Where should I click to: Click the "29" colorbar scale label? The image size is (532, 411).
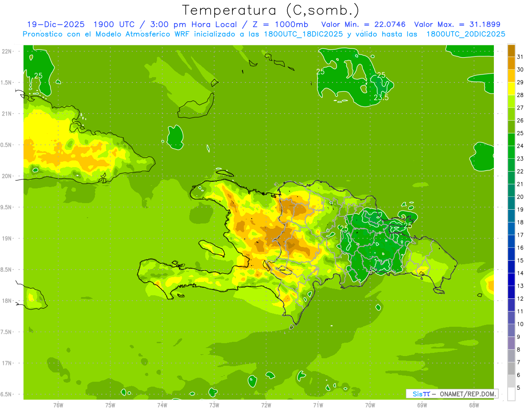pyautogui.click(x=520, y=82)
